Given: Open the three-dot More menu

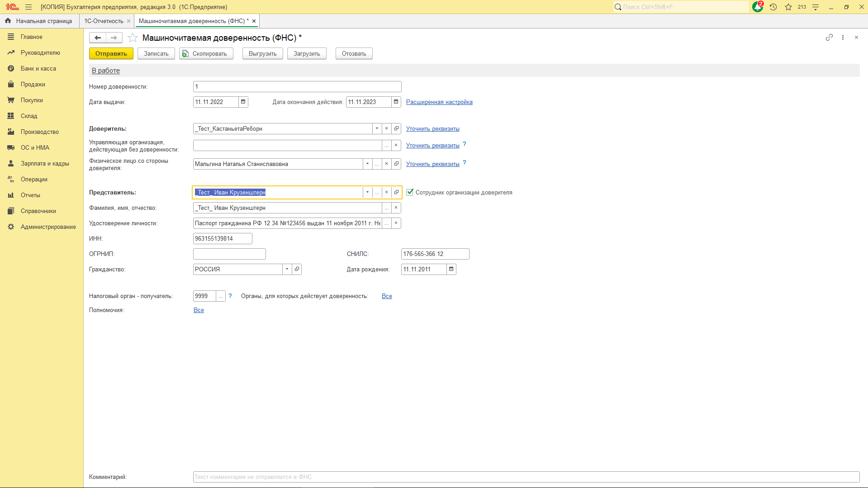Looking at the screenshot, I should click(x=843, y=38).
